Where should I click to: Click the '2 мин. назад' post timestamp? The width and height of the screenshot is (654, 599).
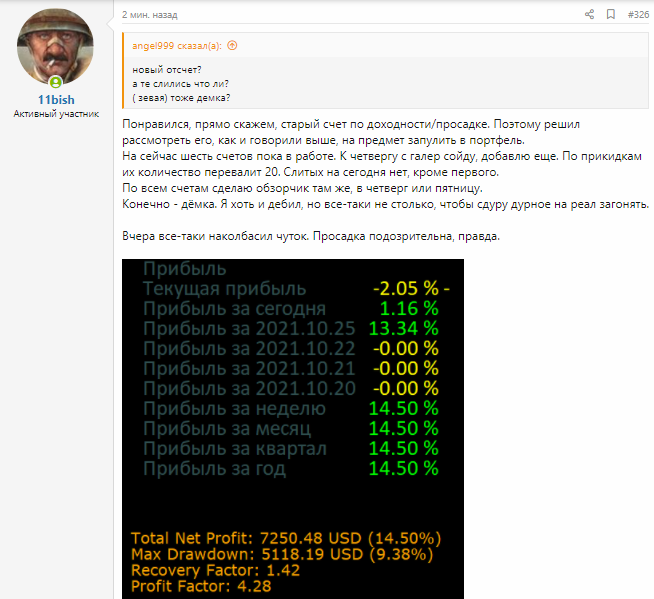tap(150, 15)
